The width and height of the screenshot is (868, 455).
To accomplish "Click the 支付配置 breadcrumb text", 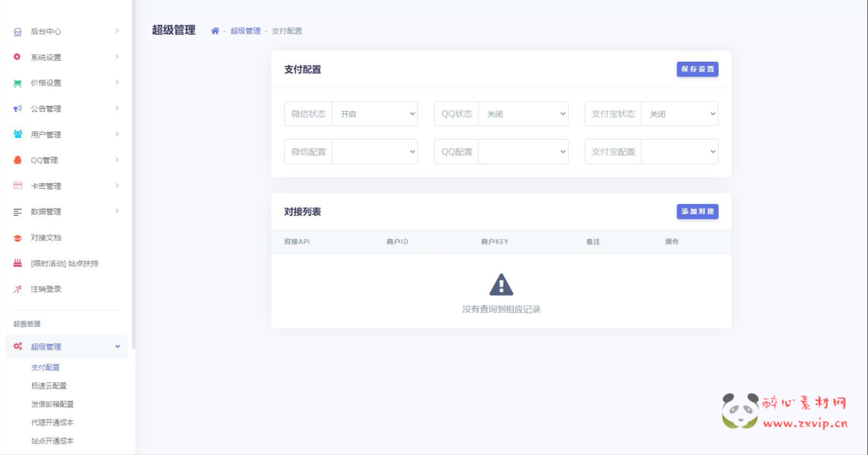I will (x=287, y=31).
